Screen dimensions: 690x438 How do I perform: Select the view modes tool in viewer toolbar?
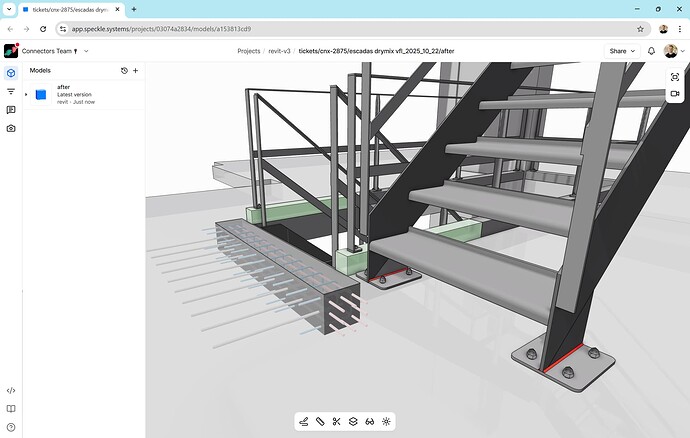pyautogui.click(x=304, y=422)
